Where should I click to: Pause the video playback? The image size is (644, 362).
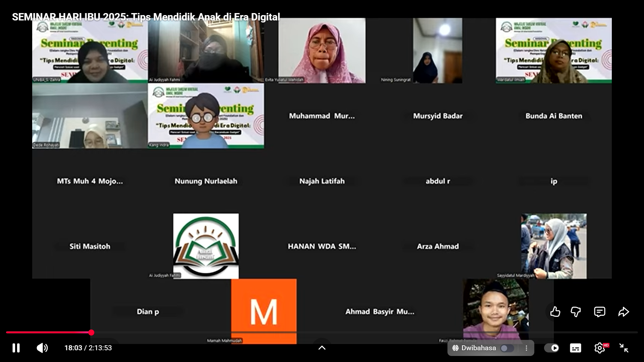tap(16, 348)
